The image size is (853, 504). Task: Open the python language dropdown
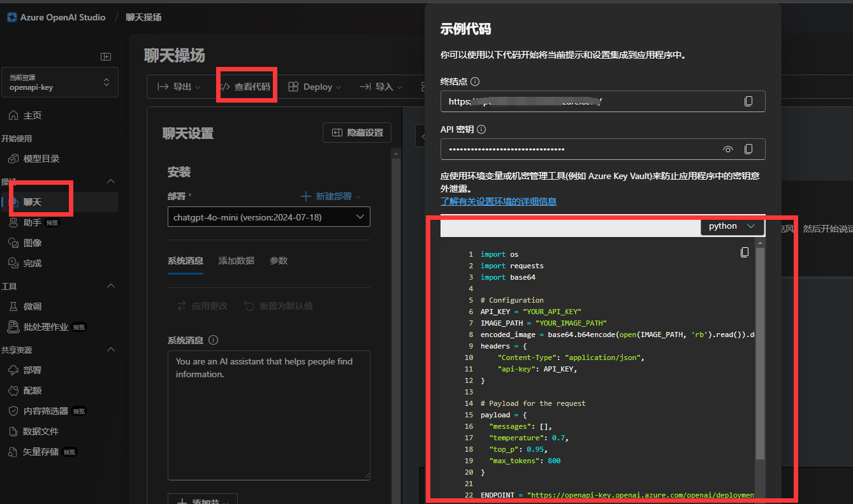pos(732,226)
